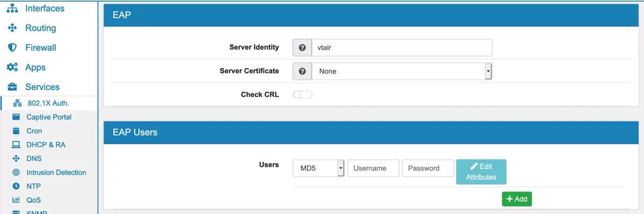
Task: Click the DHCP & RA laptop icon
Action: click(16, 145)
